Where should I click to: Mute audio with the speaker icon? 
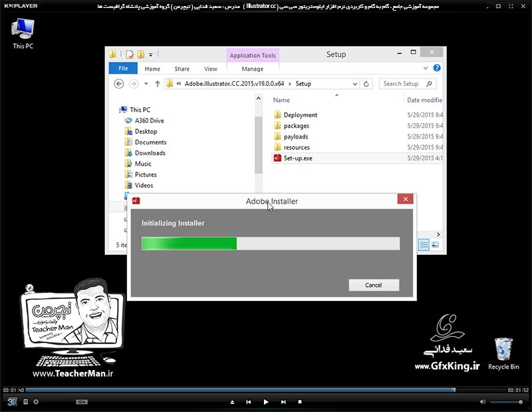tap(483, 402)
